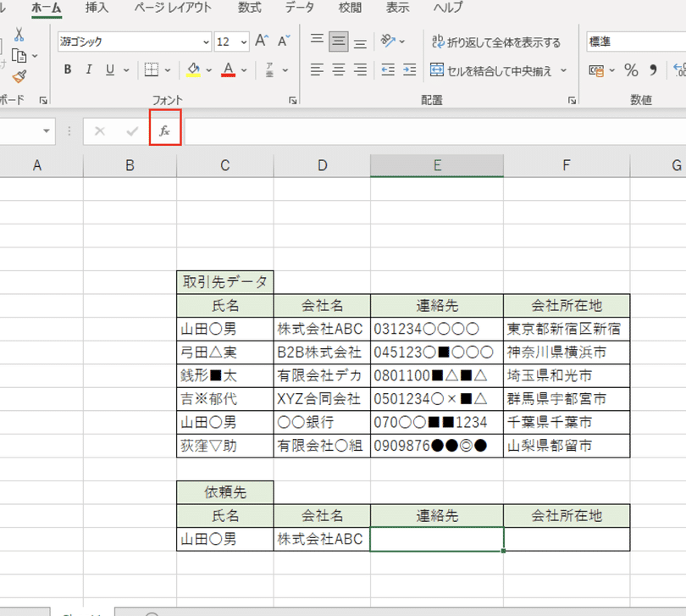Toggle middle vertical alignment
Image resolution: width=686 pixels, height=616 pixels.
(338, 42)
